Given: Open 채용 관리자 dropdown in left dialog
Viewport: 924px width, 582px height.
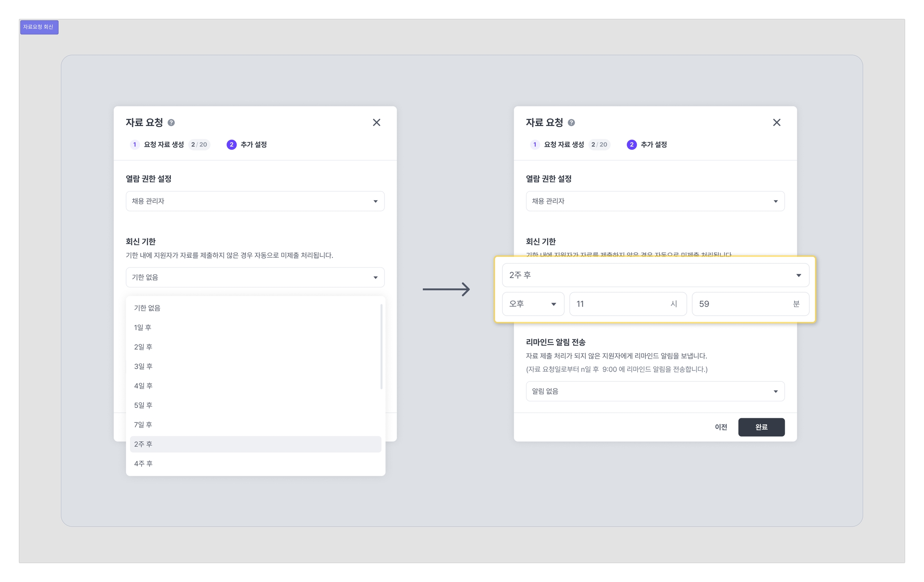Looking at the screenshot, I should 255,201.
